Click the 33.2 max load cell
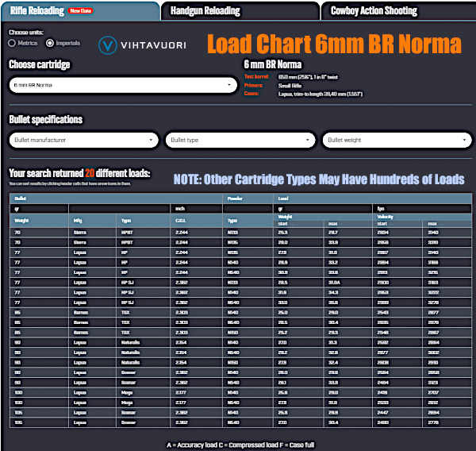 pyautogui.click(x=348, y=263)
